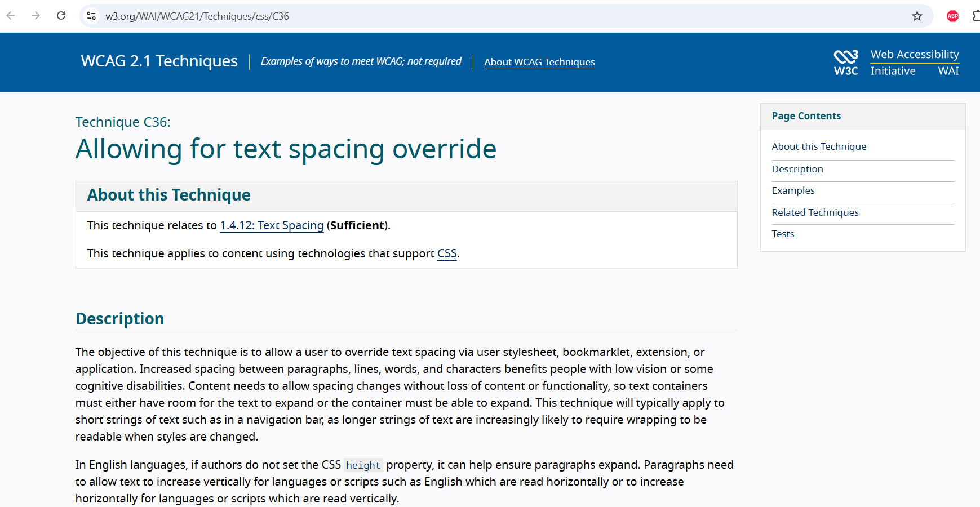This screenshot has width=980, height=507.
Task: Open the browser extensions puzzle icon
Action: point(976,16)
